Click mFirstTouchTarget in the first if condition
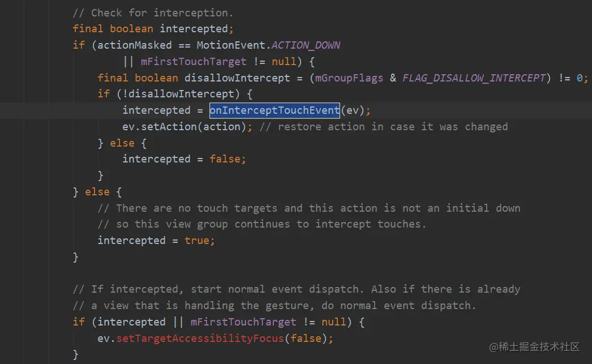The width and height of the screenshot is (592, 364). (194, 62)
